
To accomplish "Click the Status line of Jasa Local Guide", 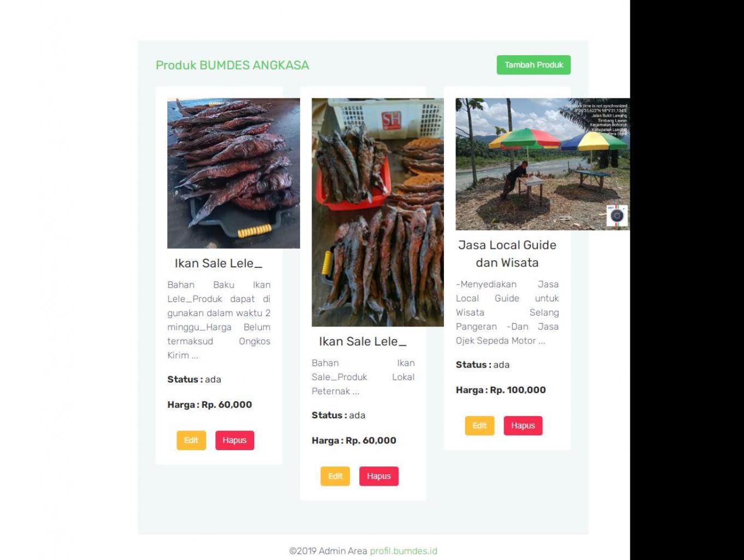I will [x=483, y=365].
